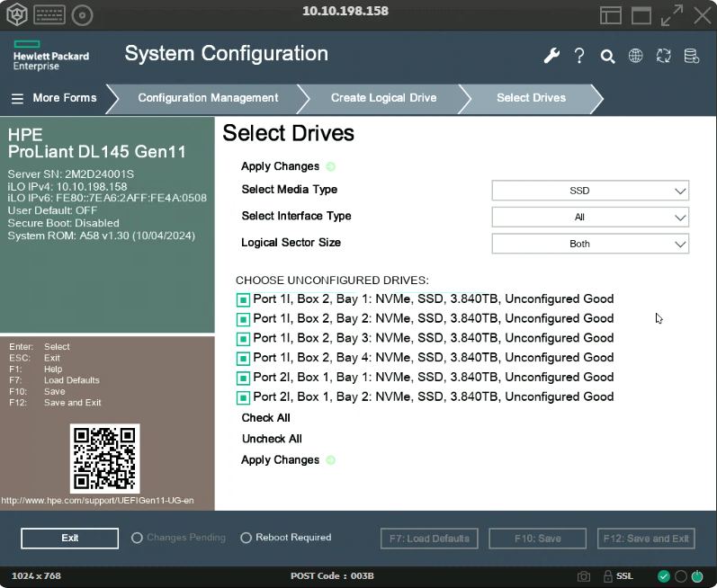Image resolution: width=717 pixels, height=588 pixels.
Task: Click the database stack icon in the header
Action: (x=692, y=56)
